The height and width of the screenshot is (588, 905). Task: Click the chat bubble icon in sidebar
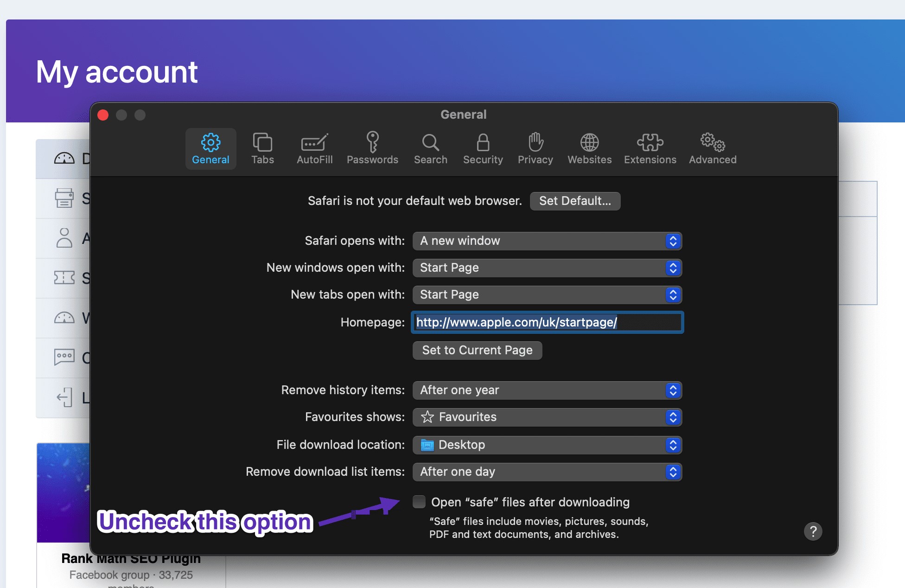click(64, 358)
